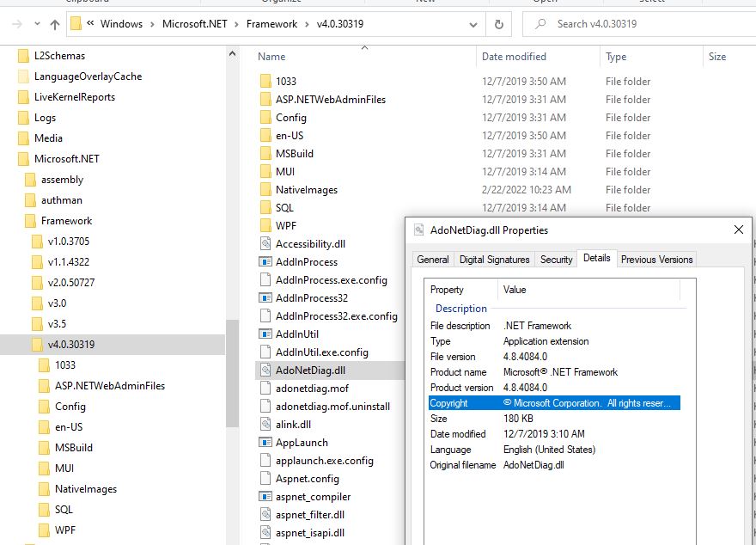Select the LiveKernelReports folder in sidebar
Viewport: 756px width, 545px height.
click(74, 97)
